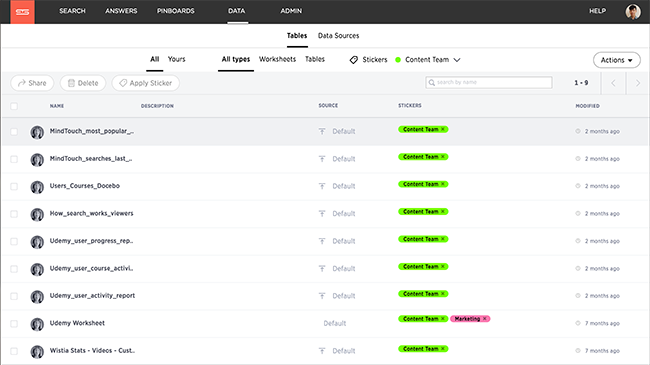Check the Udemy_user_course_activi row checkbox
The image size is (650, 365).
(14, 268)
